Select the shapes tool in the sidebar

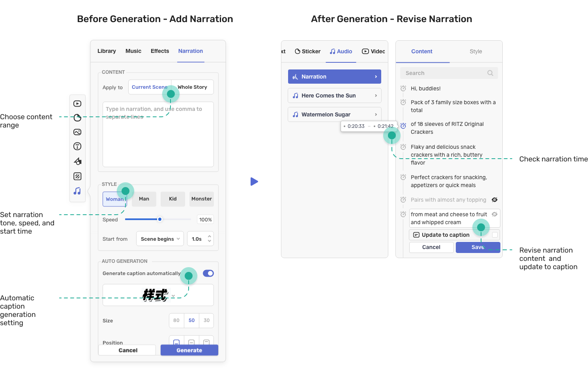(x=77, y=161)
